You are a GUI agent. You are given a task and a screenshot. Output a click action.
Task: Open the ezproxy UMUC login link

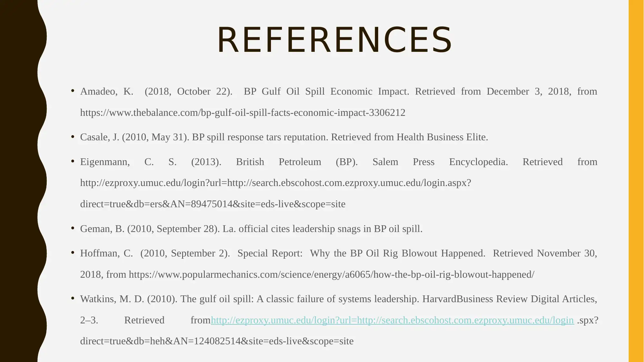pos(391,320)
